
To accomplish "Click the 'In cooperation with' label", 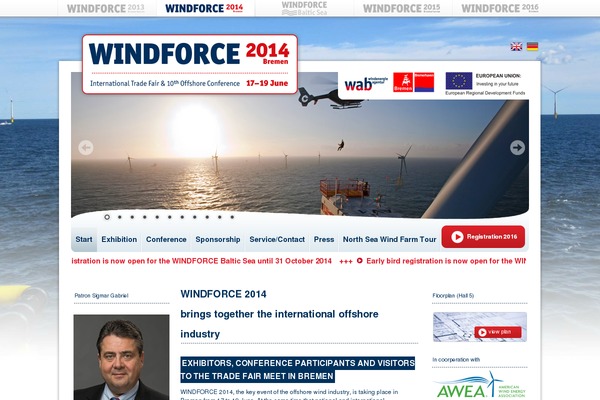I will tap(456, 359).
